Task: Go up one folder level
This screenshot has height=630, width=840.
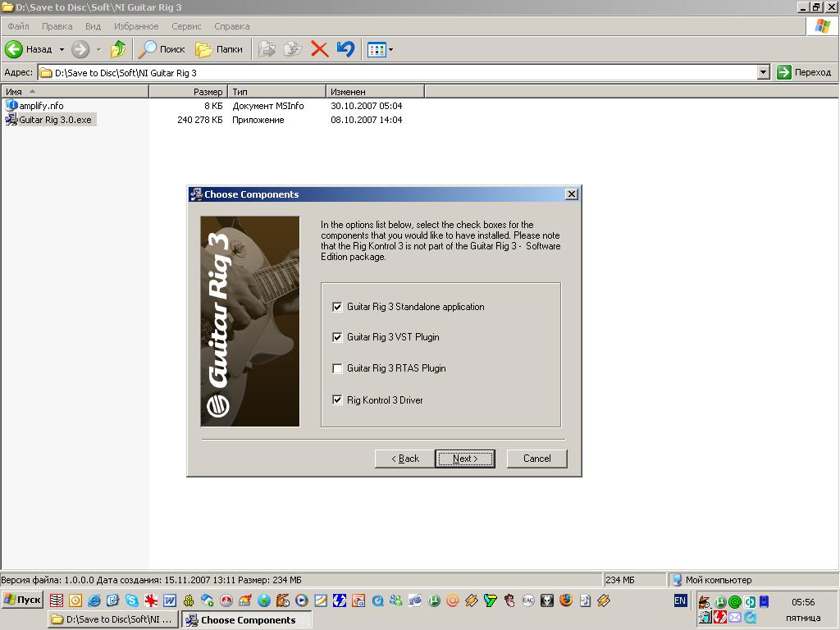Action: tap(118, 49)
